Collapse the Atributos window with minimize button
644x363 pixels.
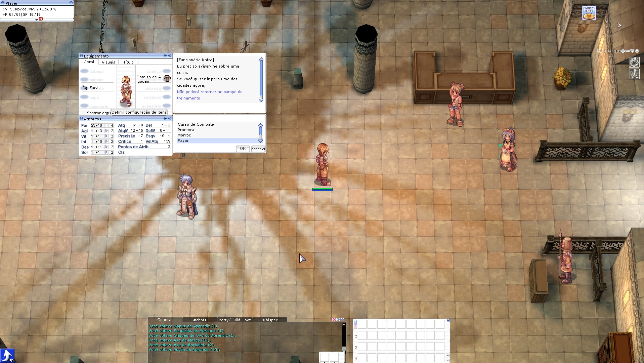pyautogui.click(x=165, y=119)
